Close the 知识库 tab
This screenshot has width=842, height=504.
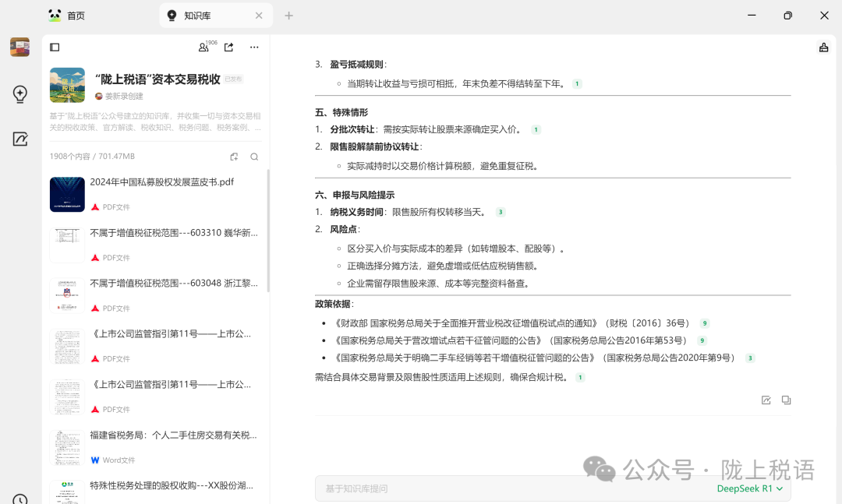tap(259, 16)
